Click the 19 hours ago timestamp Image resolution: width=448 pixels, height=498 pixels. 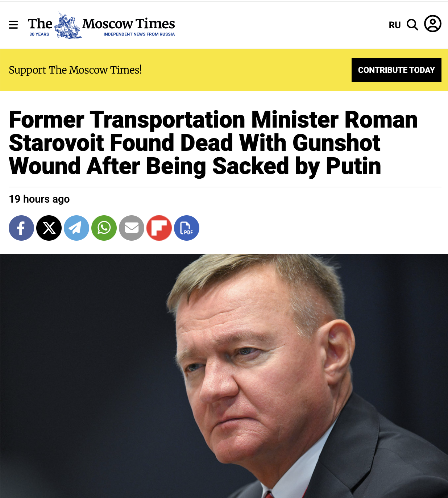39,199
